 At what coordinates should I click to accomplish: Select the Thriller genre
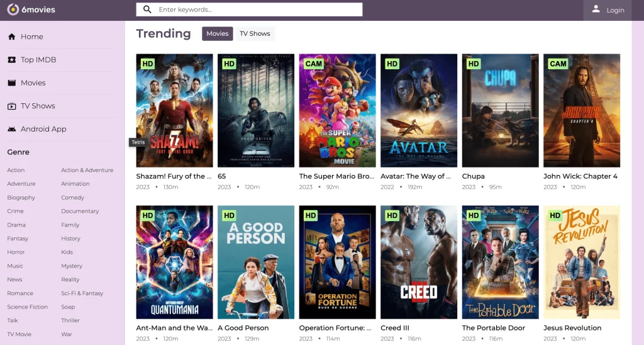coord(70,320)
